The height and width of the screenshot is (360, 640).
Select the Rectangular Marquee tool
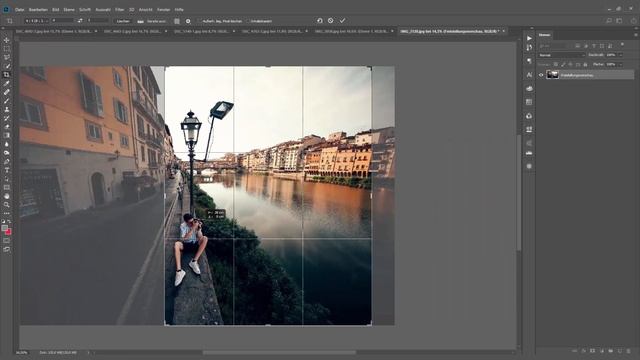click(x=7, y=49)
